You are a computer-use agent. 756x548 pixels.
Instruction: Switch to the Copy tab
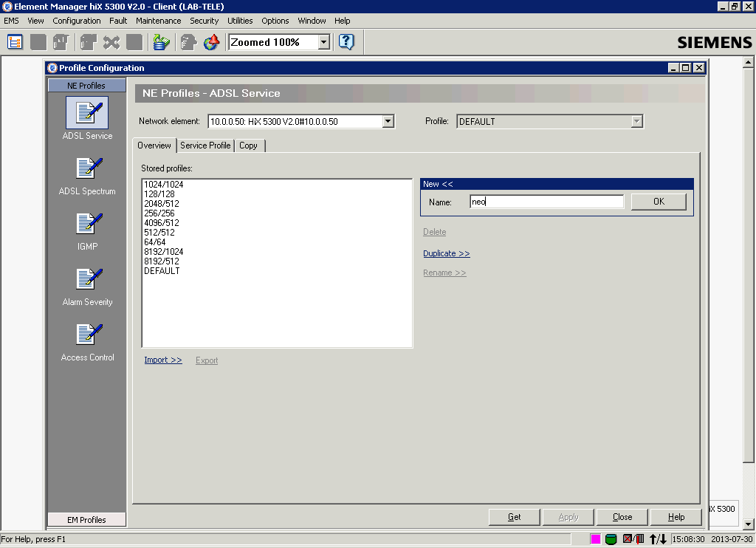coord(249,145)
